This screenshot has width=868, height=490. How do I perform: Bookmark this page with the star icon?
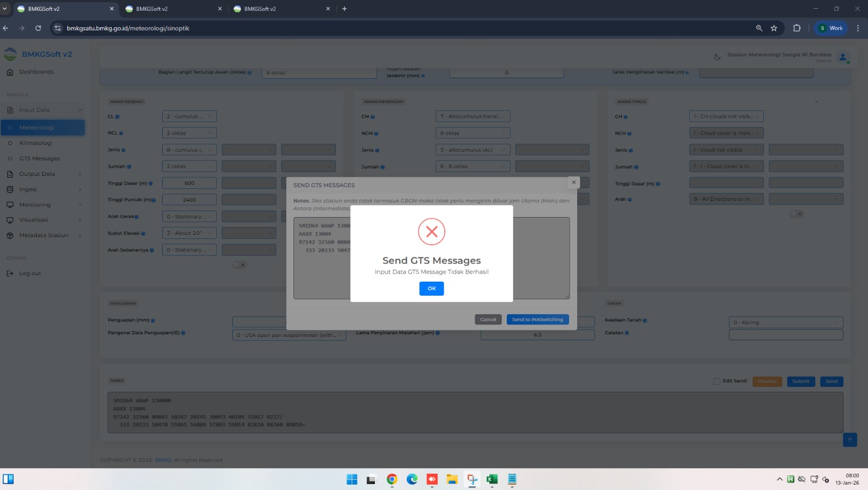click(x=774, y=28)
